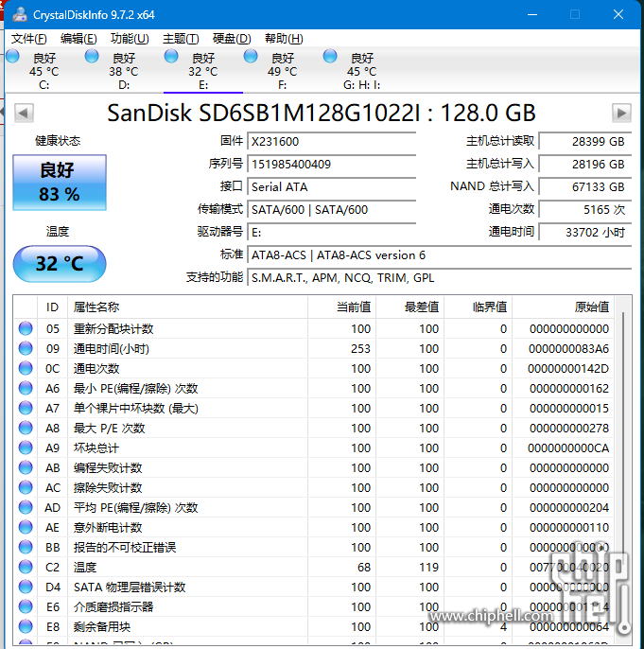Image resolution: width=644 pixels, height=649 pixels.
Task: Click the host total reads value 28399 GB
Action: click(x=585, y=142)
